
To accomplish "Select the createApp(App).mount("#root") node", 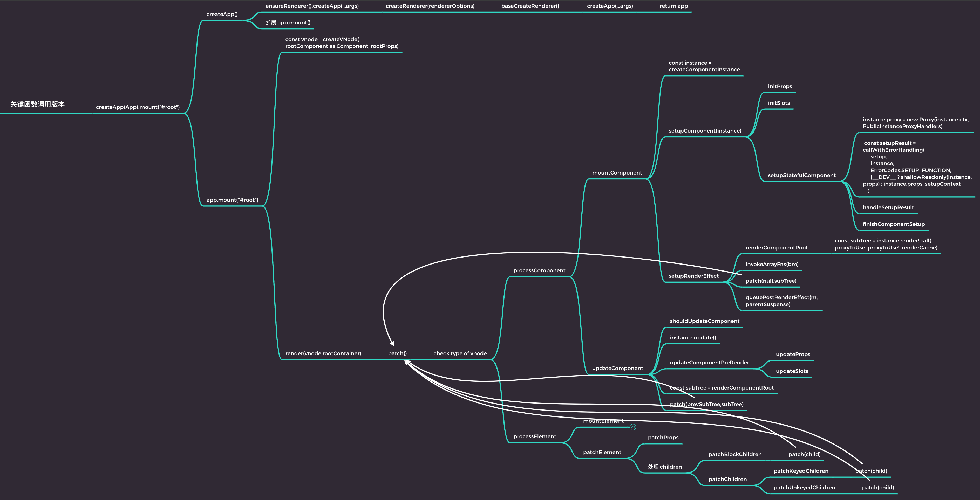I will 138,107.
